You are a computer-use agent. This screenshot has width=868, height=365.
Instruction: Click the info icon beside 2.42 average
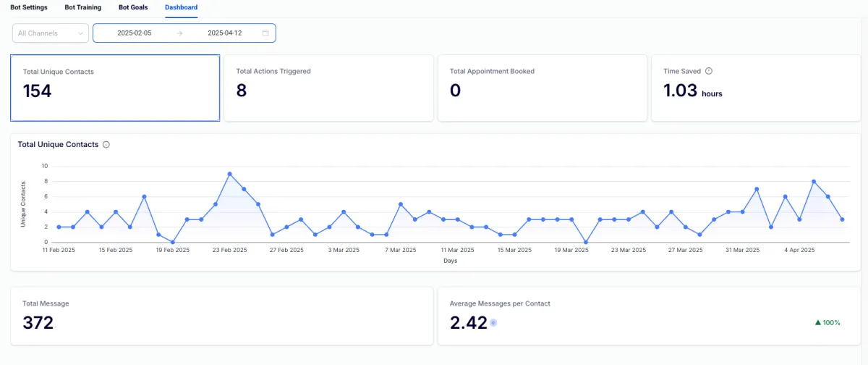[x=493, y=323]
